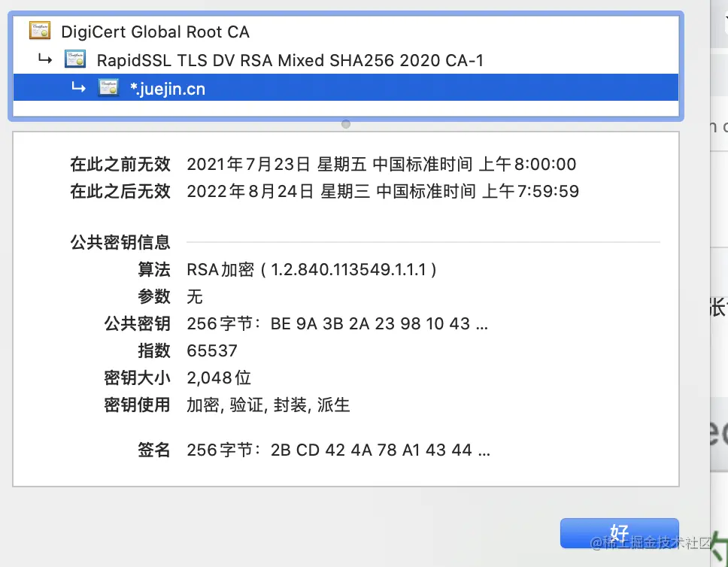Click the 指数 label
Viewport: 728px width, 567px height.
[x=154, y=350]
